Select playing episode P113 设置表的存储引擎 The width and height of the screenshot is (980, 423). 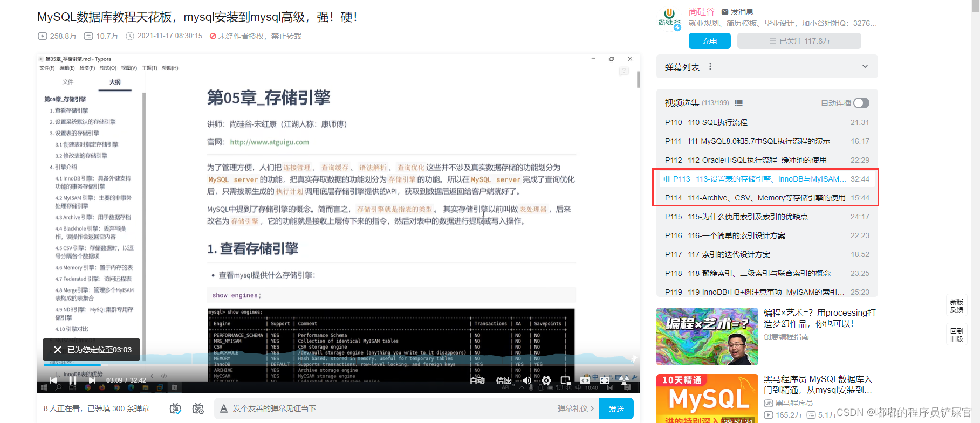(x=767, y=179)
